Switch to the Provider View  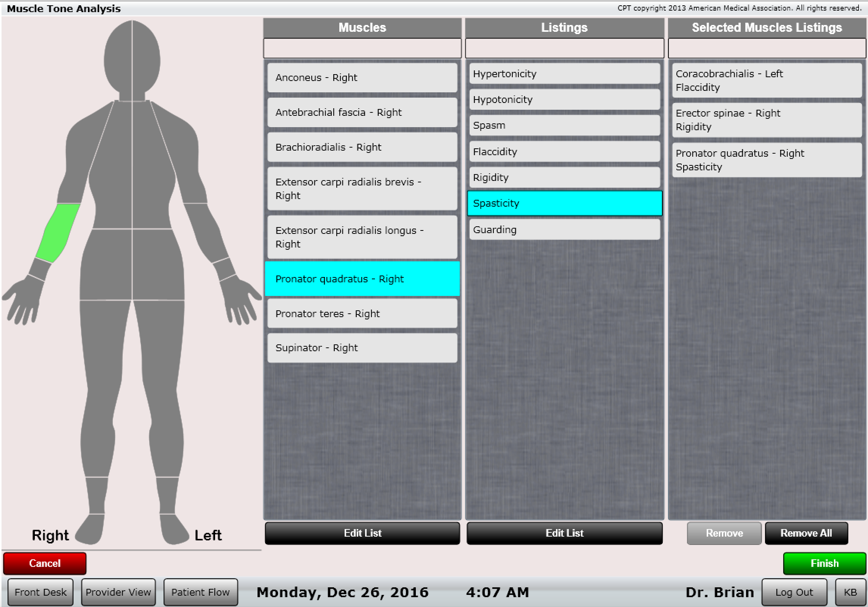(118, 591)
